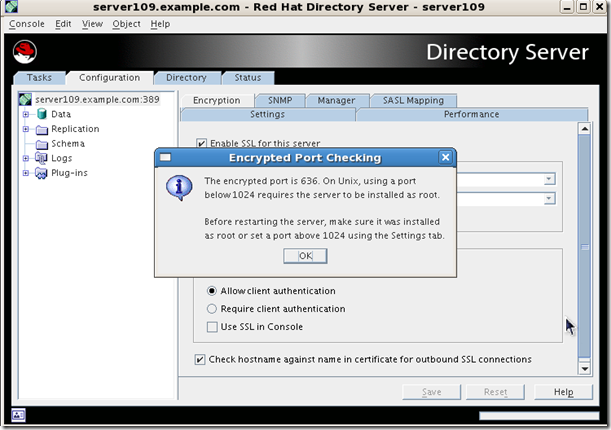Click the scrollbar up arrow
Viewport: 611px width, 430px height.
pyautogui.click(x=585, y=129)
